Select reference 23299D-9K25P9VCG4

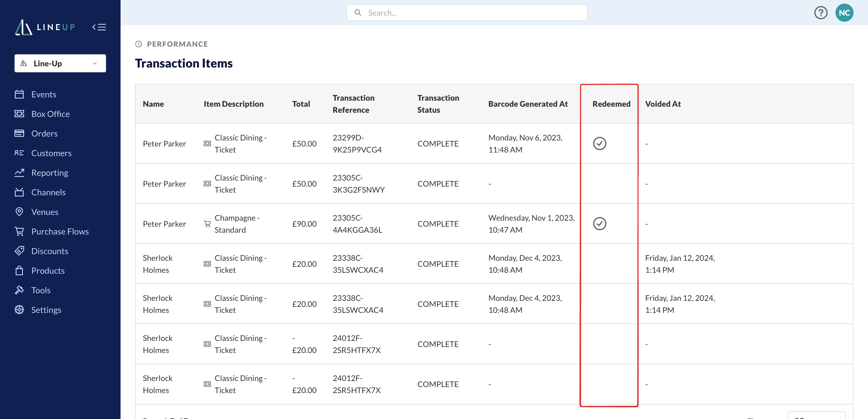click(x=357, y=143)
